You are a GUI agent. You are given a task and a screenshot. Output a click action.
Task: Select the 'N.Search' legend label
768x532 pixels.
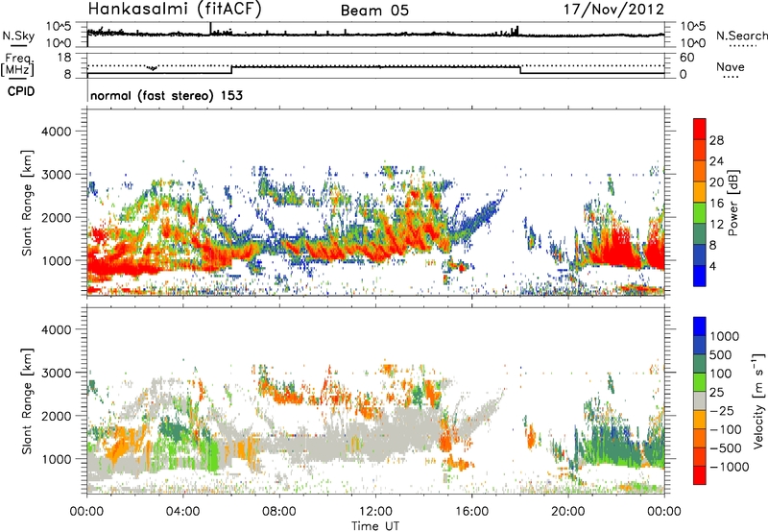[x=741, y=36]
